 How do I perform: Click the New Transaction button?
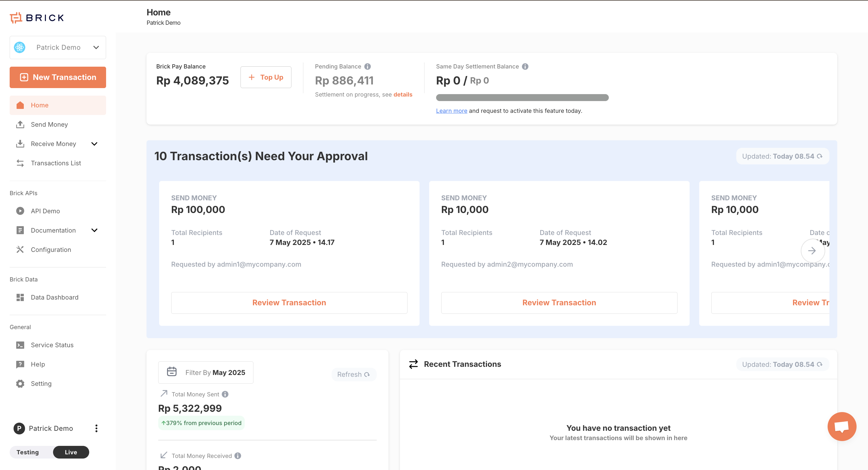(x=58, y=77)
